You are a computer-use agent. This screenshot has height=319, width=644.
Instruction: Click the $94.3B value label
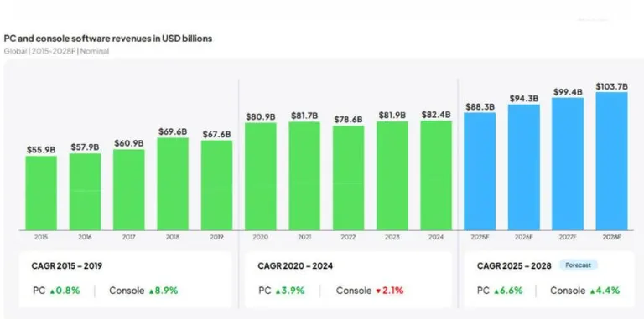coord(524,99)
